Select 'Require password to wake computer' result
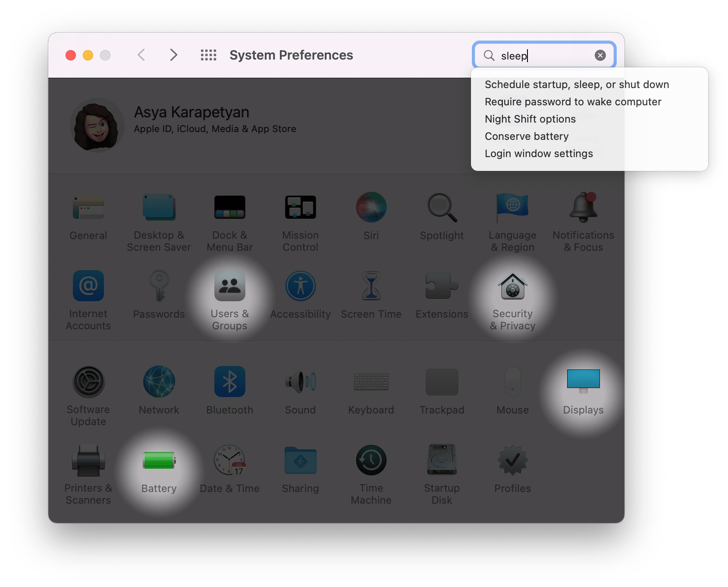Viewport: 728px width, 587px height. coord(573,102)
